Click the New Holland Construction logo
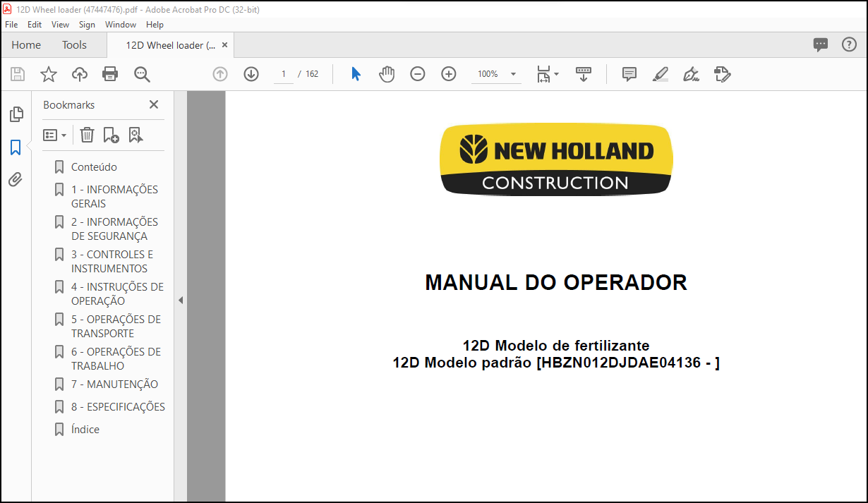This screenshot has width=868, height=503. [x=556, y=159]
